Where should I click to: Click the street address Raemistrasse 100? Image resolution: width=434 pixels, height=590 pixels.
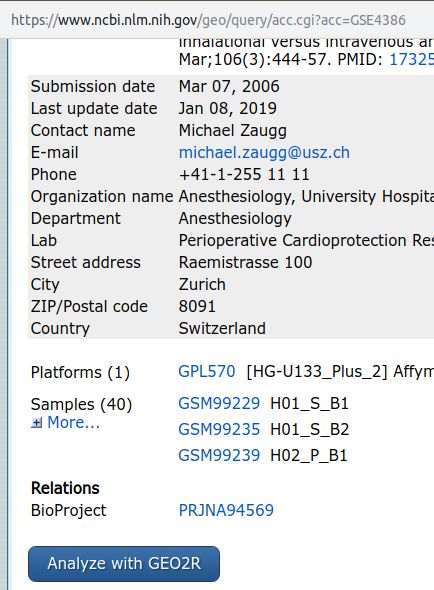click(245, 262)
